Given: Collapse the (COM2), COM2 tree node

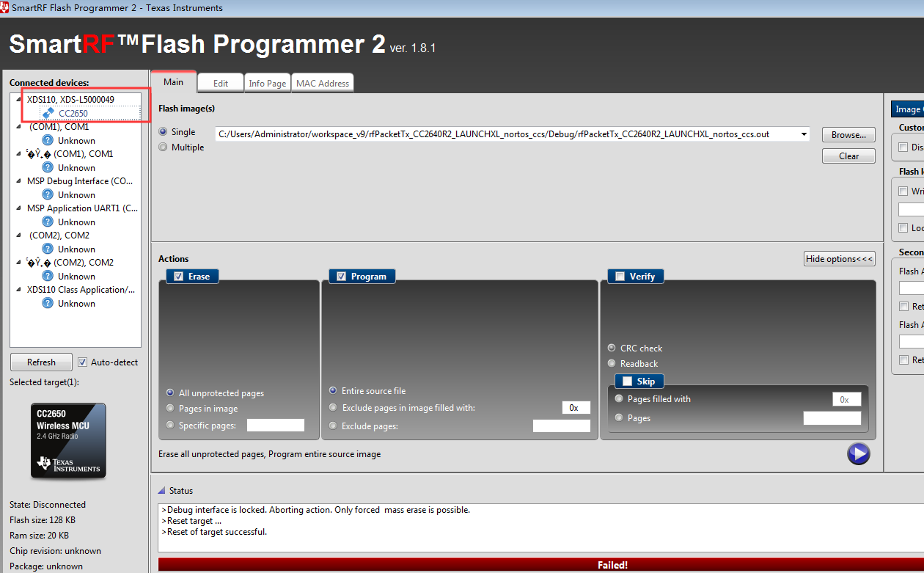Looking at the screenshot, I should 18,235.
